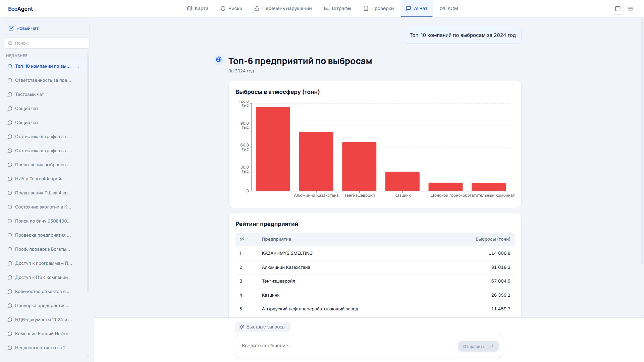The width and height of the screenshot is (644, 362).
Task: Click the clipboard icon on Проверки tab
Action: coord(366,8)
